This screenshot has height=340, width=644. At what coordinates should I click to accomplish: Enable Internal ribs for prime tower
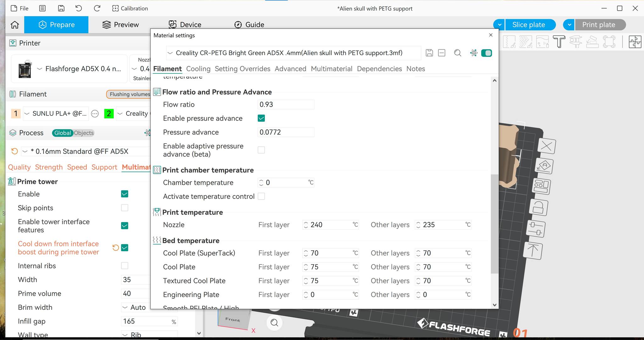pyautogui.click(x=125, y=266)
